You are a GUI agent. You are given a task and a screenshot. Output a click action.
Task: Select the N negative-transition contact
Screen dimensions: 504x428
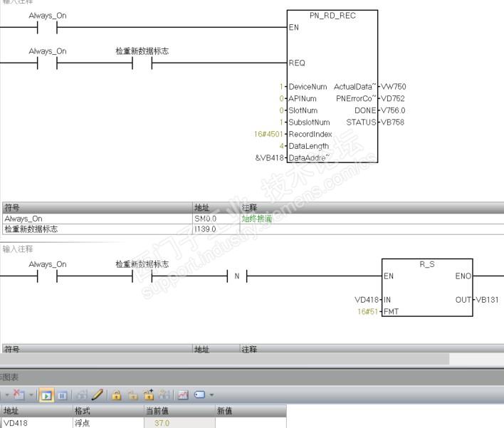point(237,276)
